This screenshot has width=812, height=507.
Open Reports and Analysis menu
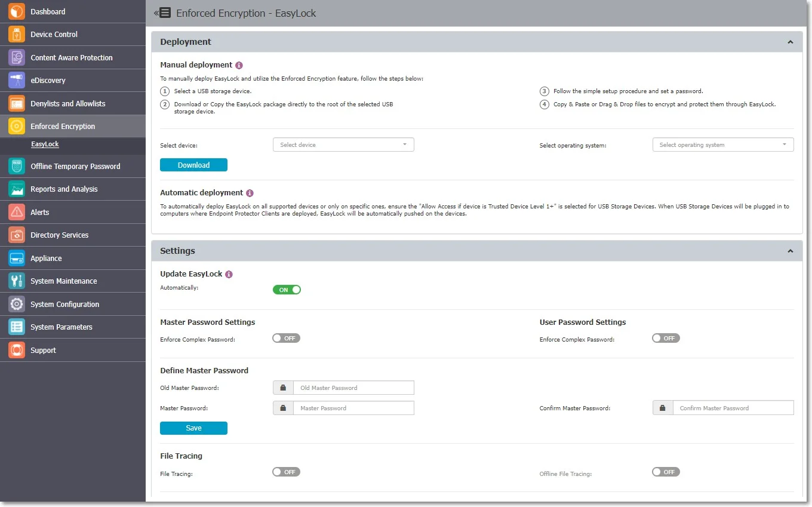(73, 189)
